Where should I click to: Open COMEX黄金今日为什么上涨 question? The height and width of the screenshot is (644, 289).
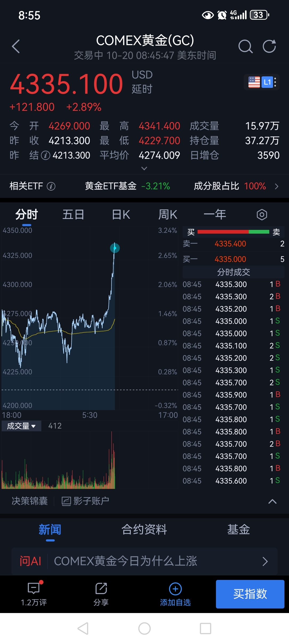(x=126, y=561)
